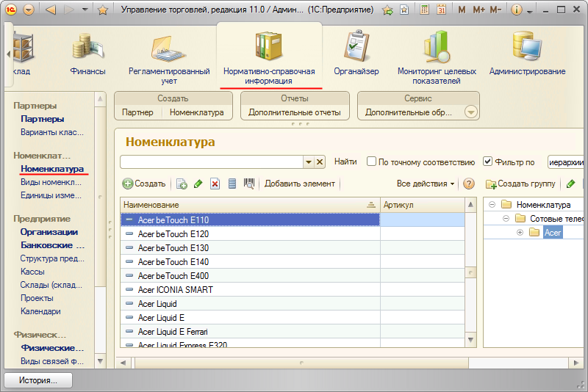This screenshot has height=392, width=588.
Task: Select Дополнительные отчеты under Отчеты
Action: (x=295, y=112)
